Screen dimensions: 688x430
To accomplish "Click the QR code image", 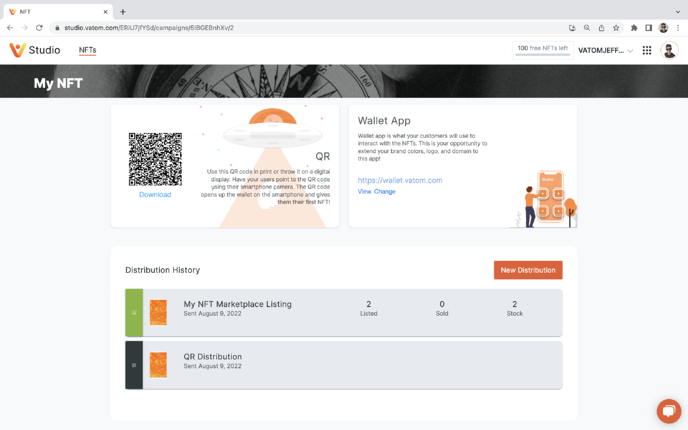I will coord(155,159).
